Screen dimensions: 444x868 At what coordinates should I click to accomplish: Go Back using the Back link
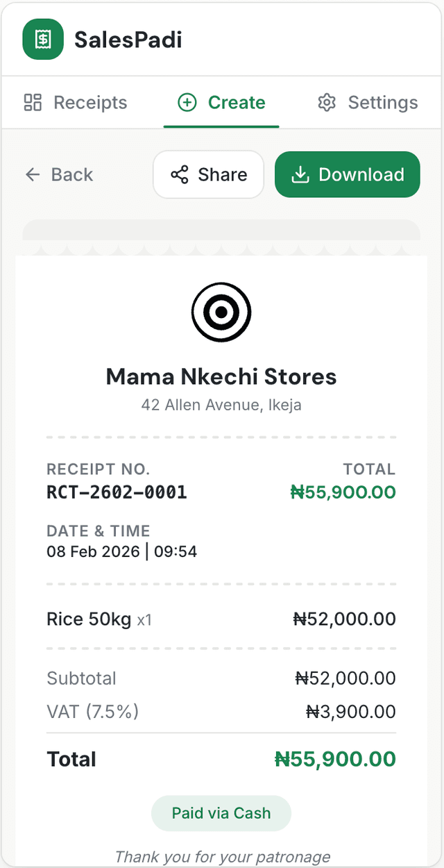(59, 174)
